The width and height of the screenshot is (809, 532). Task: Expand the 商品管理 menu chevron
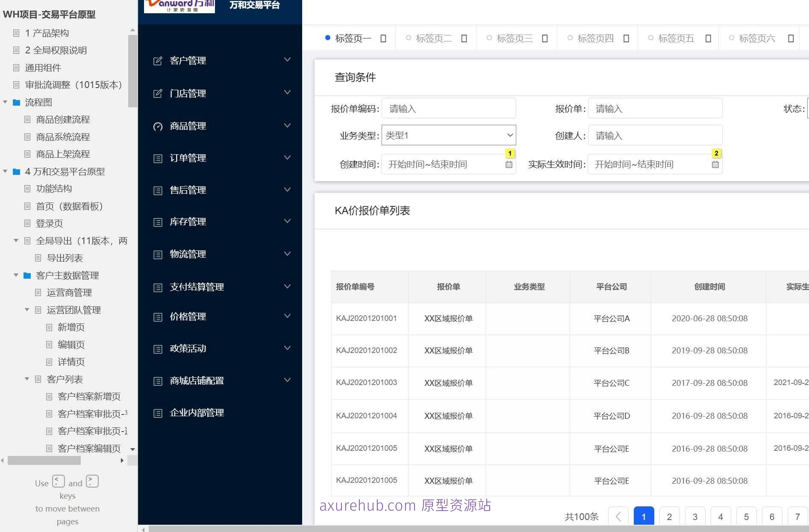[287, 126]
